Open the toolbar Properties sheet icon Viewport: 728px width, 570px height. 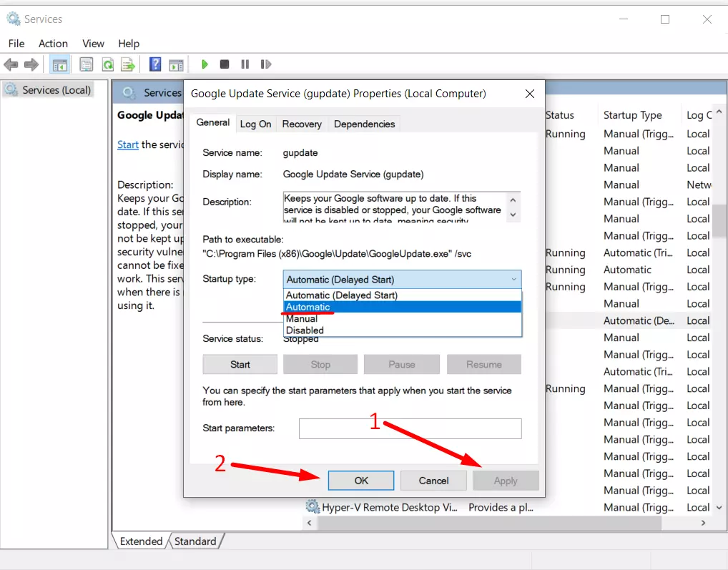87,64
